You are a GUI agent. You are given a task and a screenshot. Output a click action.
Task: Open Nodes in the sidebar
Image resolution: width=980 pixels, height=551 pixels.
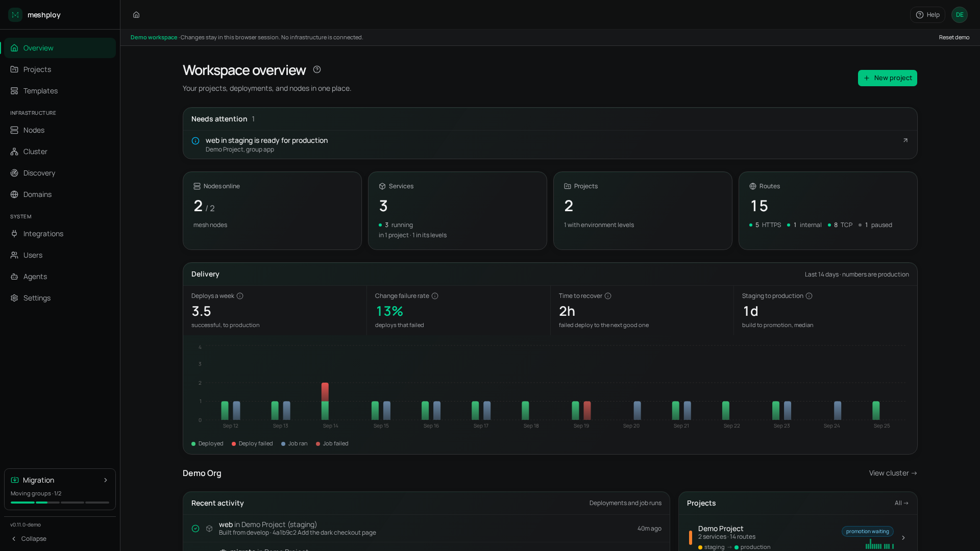click(60, 130)
